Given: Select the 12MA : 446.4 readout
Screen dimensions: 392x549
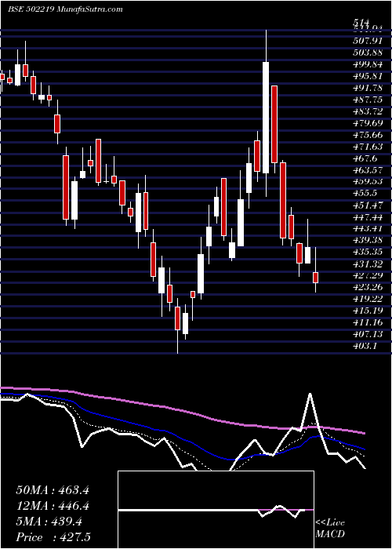Looking at the screenshot, I should point(53,506).
